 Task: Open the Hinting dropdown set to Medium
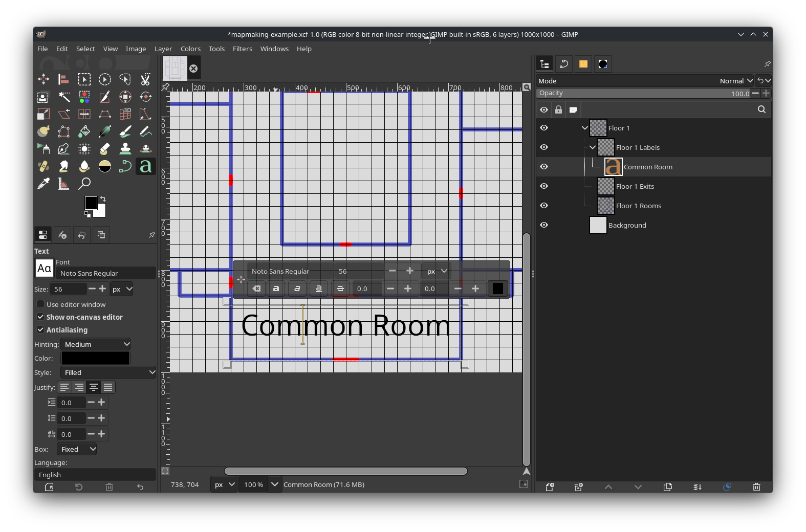tap(96, 344)
